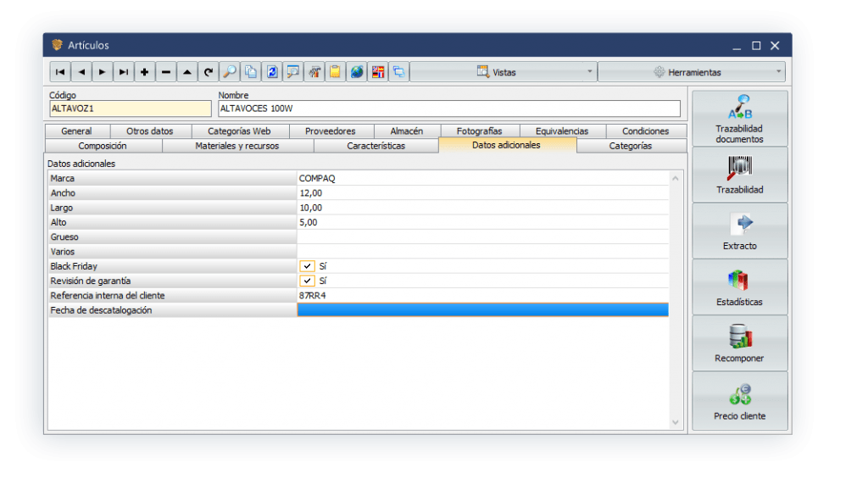Go to the last record

(124, 72)
